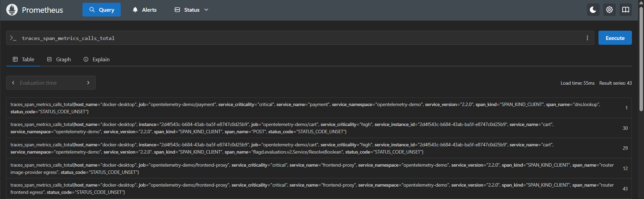Switch to the Graph tab
This screenshot has height=199, width=644.
(x=59, y=59)
